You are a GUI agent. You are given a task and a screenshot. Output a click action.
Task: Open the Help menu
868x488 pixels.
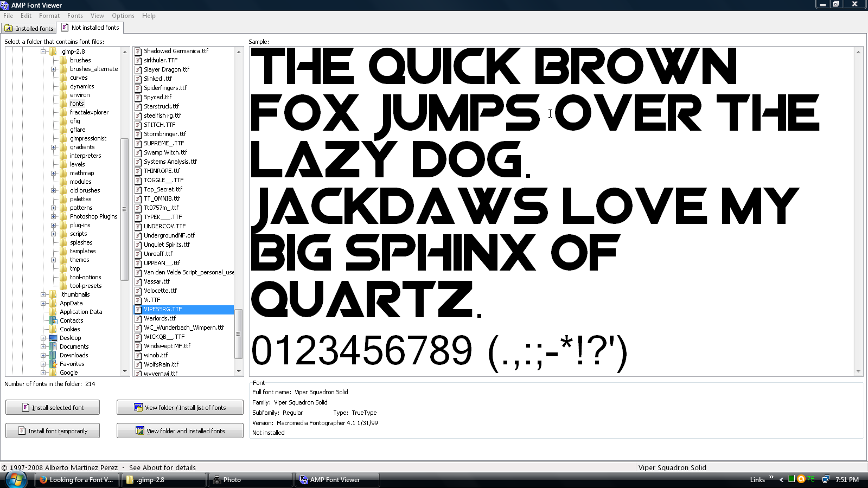coord(149,16)
